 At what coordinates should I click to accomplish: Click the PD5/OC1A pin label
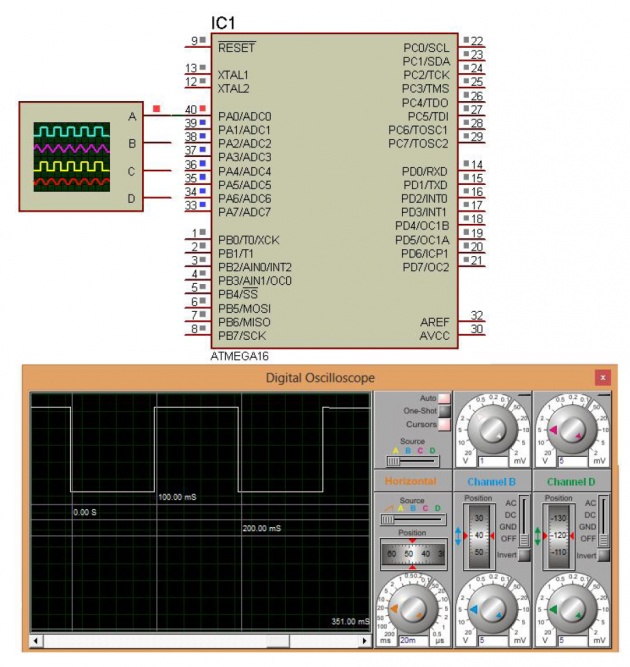[422, 240]
